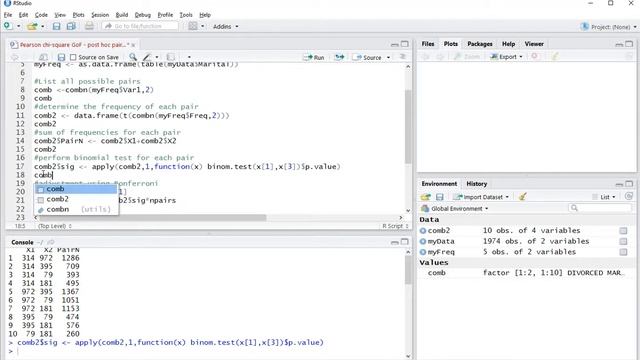Re-run the previous code region icon

(x=339, y=58)
